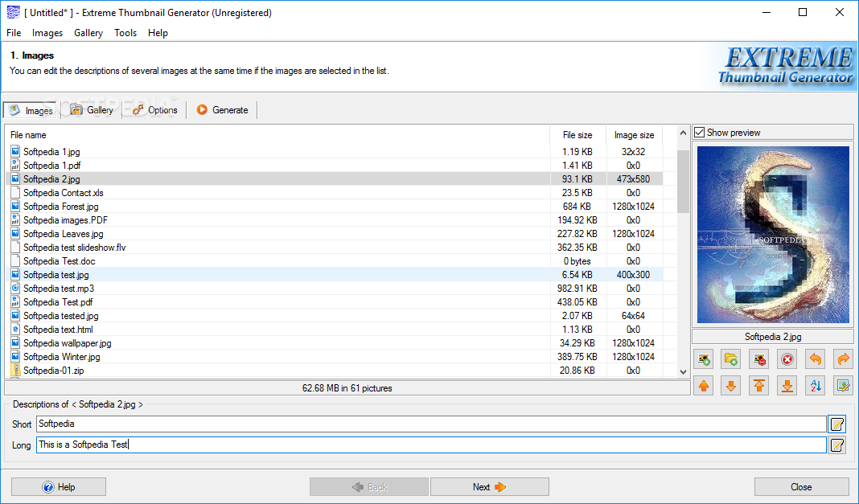Click the app icon in the title bar
The width and height of the screenshot is (859, 504).
[x=13, y=12]
